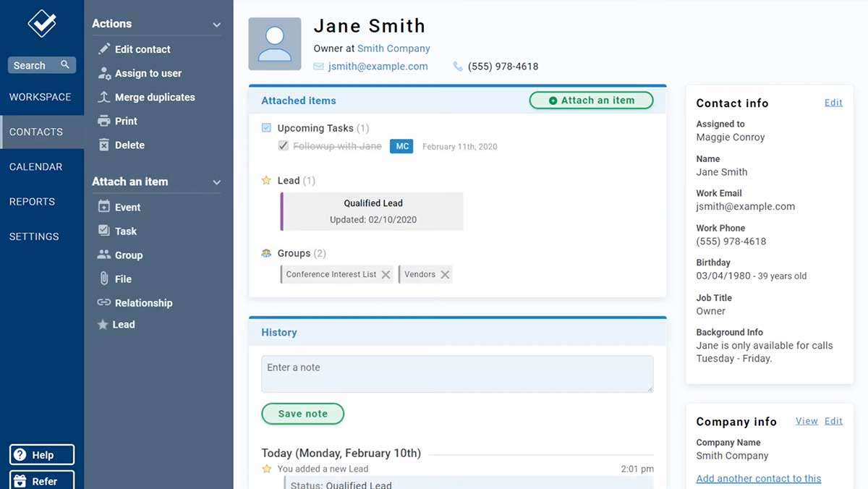
Task: Collapse the Actions section chevron
Action: [x=216, y=25]
